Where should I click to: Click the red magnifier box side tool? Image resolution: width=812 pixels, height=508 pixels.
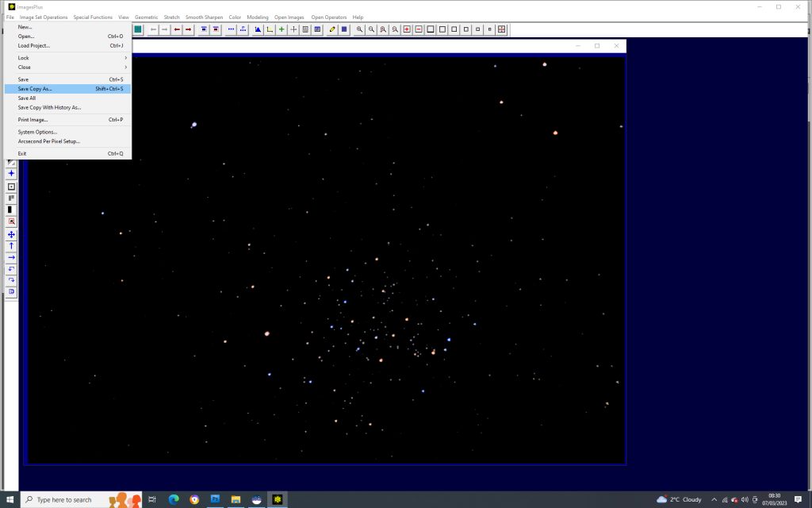click(x=11, y=222)
